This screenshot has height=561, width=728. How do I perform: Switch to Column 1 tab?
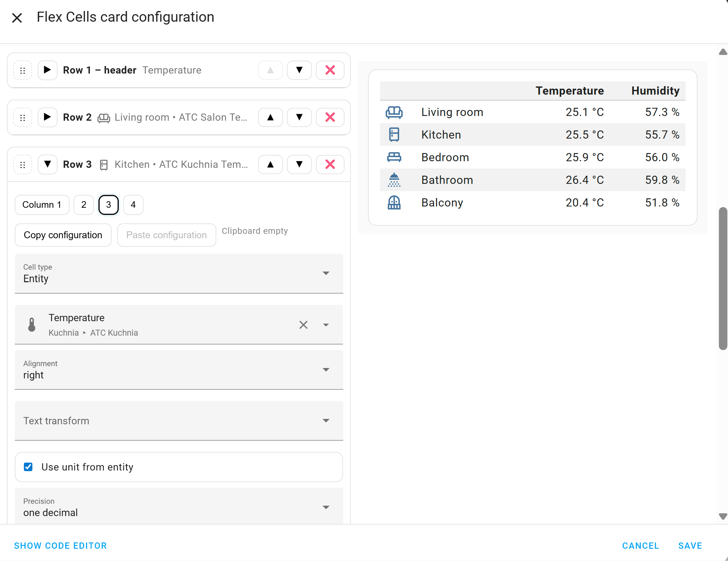click(x=42, y=205)
